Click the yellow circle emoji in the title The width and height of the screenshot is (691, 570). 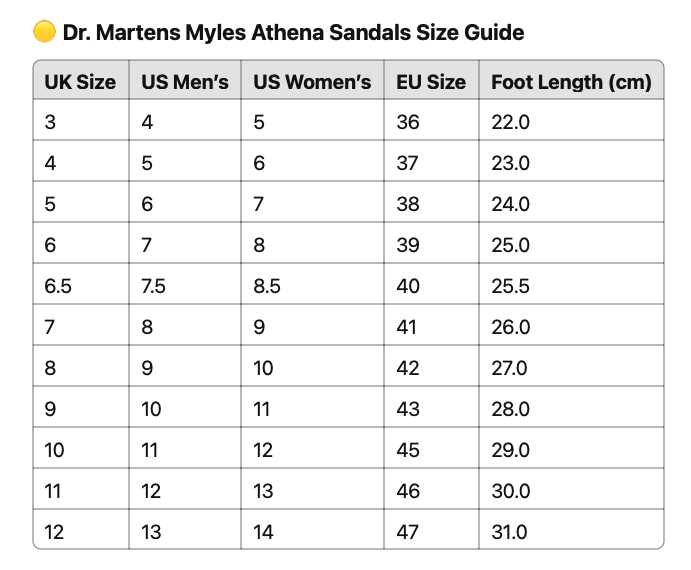point(44,33)
